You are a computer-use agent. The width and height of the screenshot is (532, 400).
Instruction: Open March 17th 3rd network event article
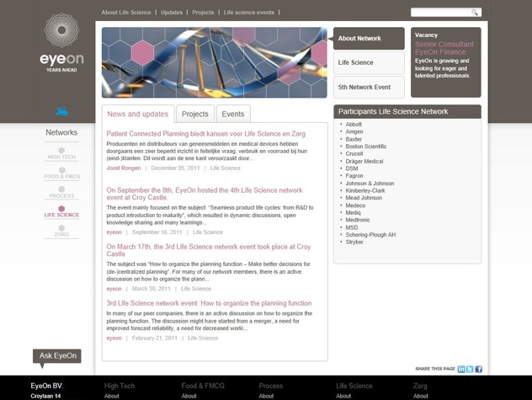point(209,250)
